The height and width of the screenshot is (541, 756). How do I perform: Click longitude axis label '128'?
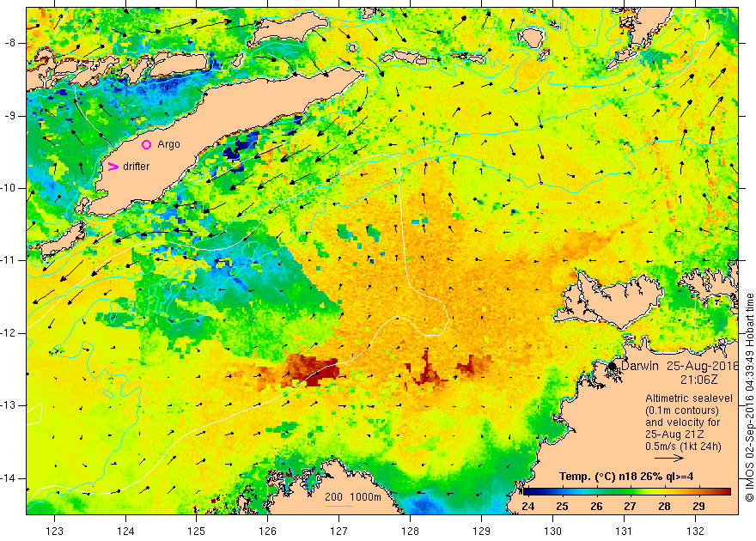[x=411, y=531]
